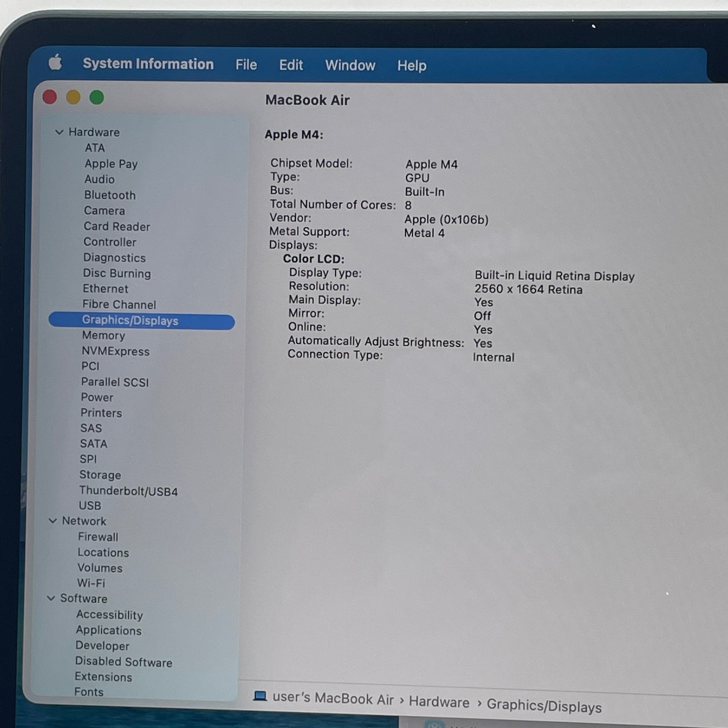Image resolution: width=728 pixels, height=728 pixels.
Task: Select Storage in the sidebar
Action: point(100,475)
